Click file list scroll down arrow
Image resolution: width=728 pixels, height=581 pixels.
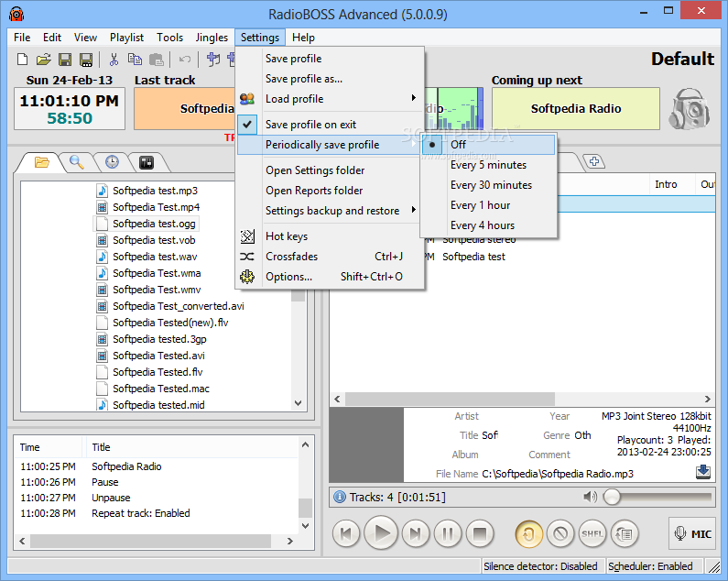click(299, 403)
